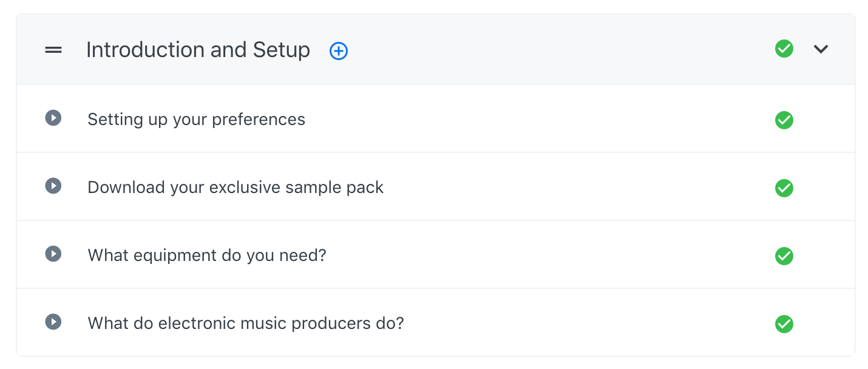
Task: Toggle completion check for What do electronic music producers do
Action: [x=784, y=324]
